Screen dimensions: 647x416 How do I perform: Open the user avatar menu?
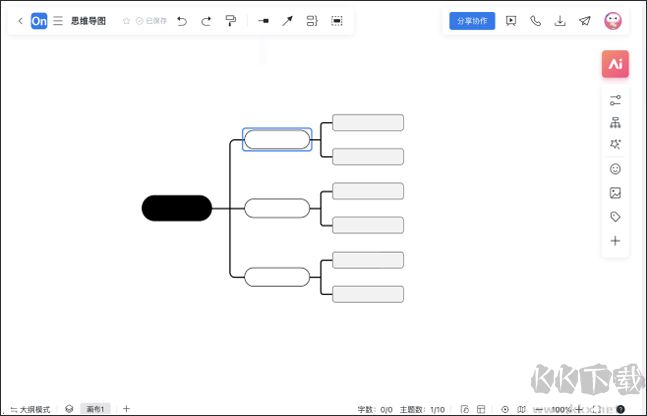[613, 20]
